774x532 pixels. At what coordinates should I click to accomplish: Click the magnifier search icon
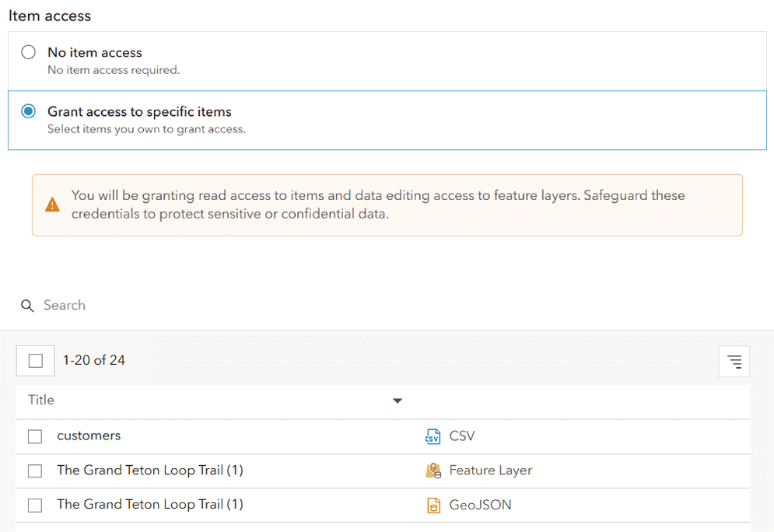tap(27, 306)
